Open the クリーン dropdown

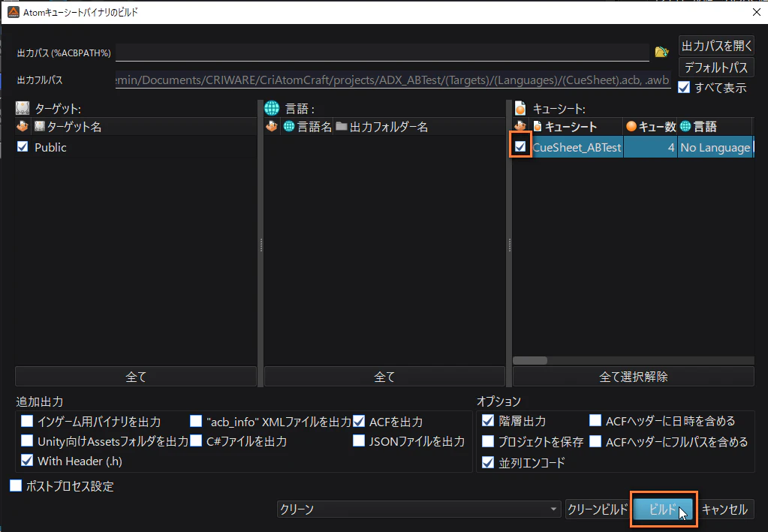click(x=419, y=509)
